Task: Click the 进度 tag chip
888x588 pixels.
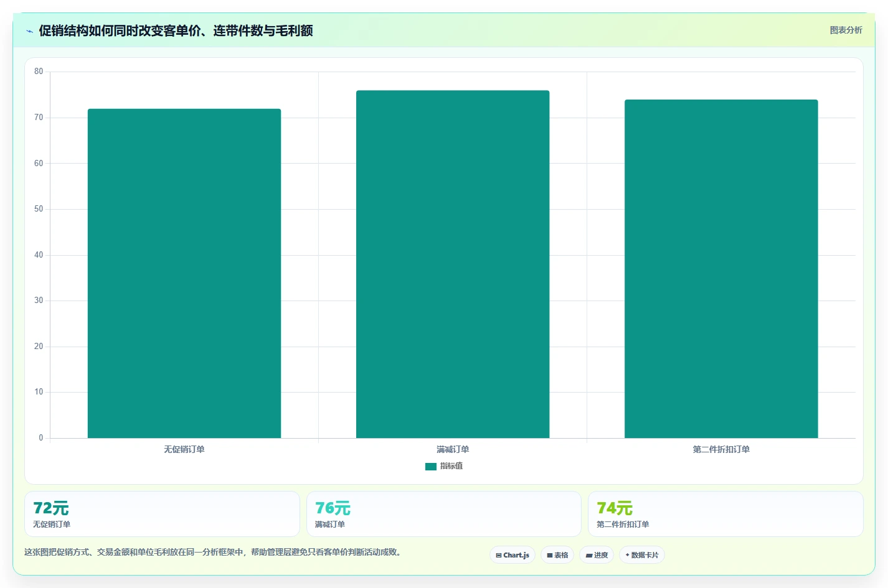Action: click(597, 555)
